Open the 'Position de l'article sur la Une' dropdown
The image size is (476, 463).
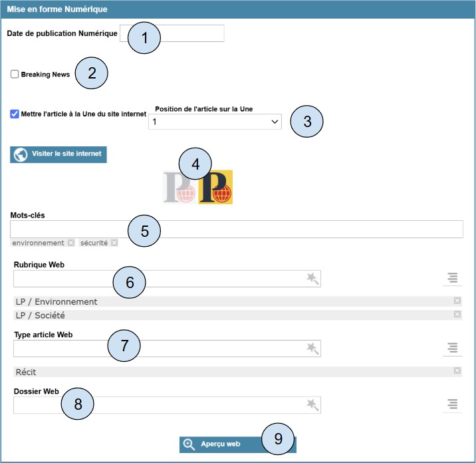[x=215, y=122]
